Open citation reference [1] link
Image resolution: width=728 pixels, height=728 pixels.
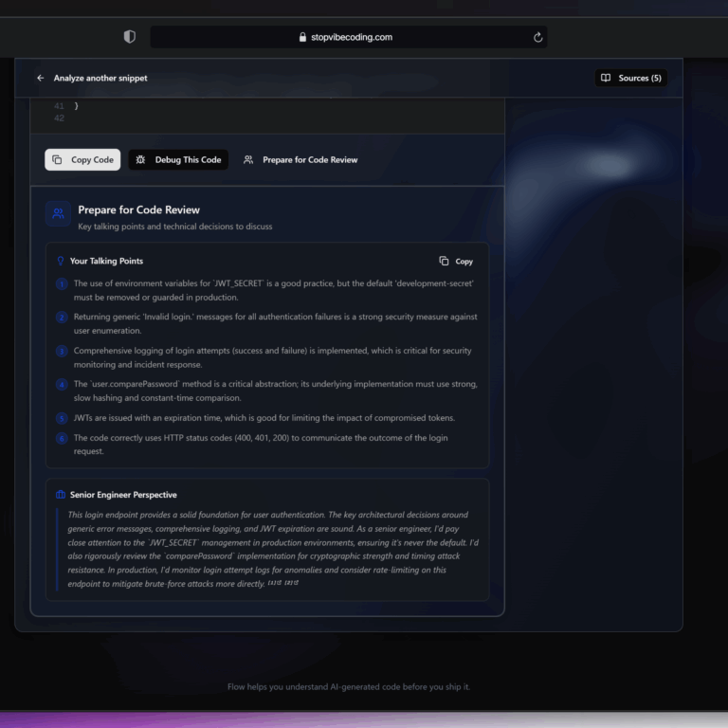click(x=274, y=583)
